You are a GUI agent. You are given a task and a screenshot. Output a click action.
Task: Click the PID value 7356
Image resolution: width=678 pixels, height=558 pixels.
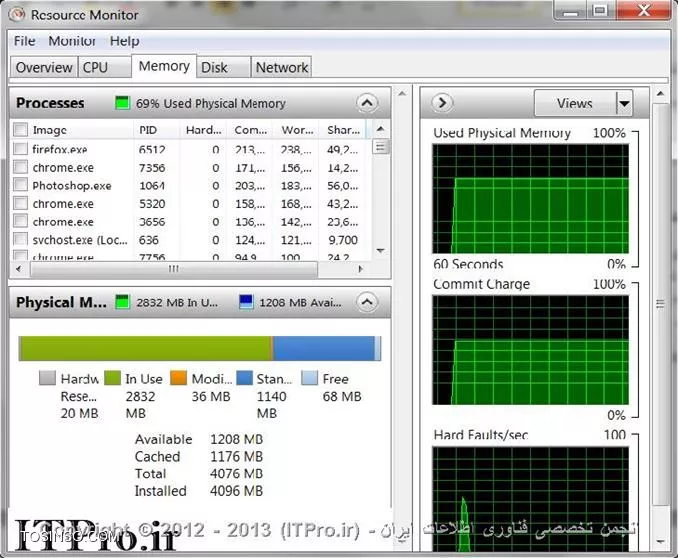pos(152,167)
